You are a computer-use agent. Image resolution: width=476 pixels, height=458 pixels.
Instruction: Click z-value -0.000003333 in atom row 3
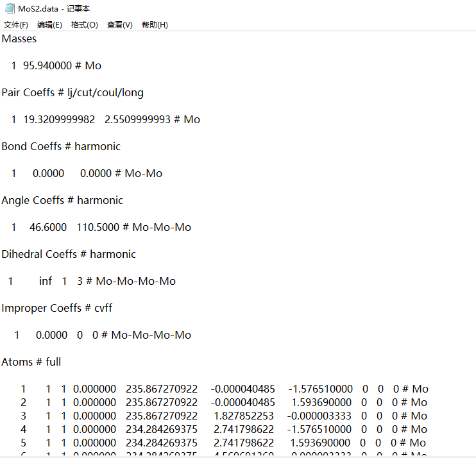(319, 416)
